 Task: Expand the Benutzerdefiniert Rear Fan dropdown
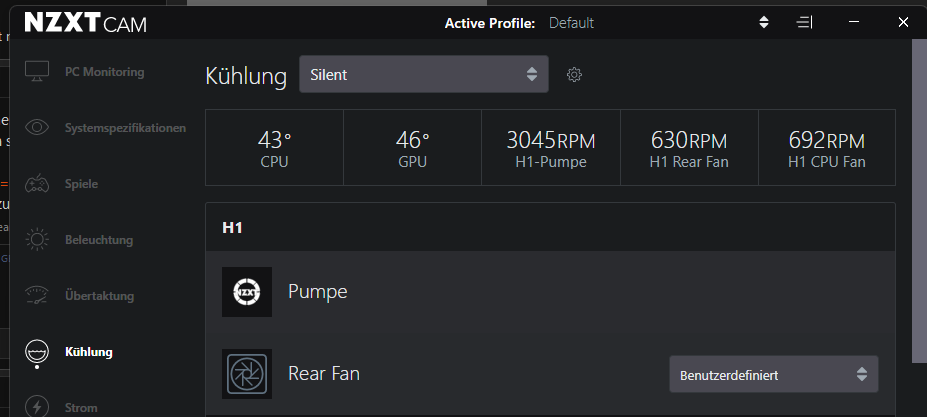coord(773,375)
